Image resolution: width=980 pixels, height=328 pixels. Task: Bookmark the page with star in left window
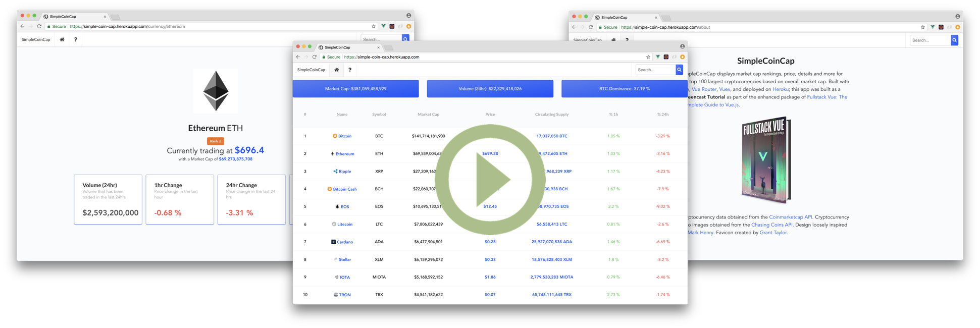click(374, 26)
